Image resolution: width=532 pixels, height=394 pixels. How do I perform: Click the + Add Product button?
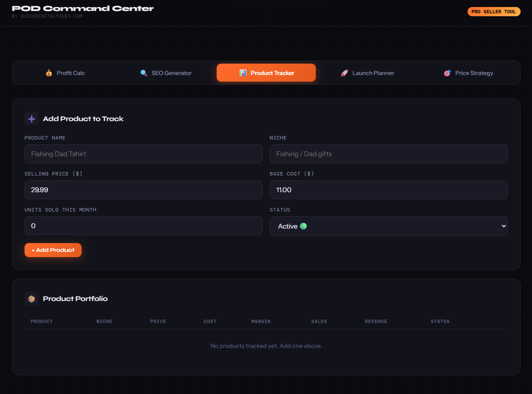point(53,250)
